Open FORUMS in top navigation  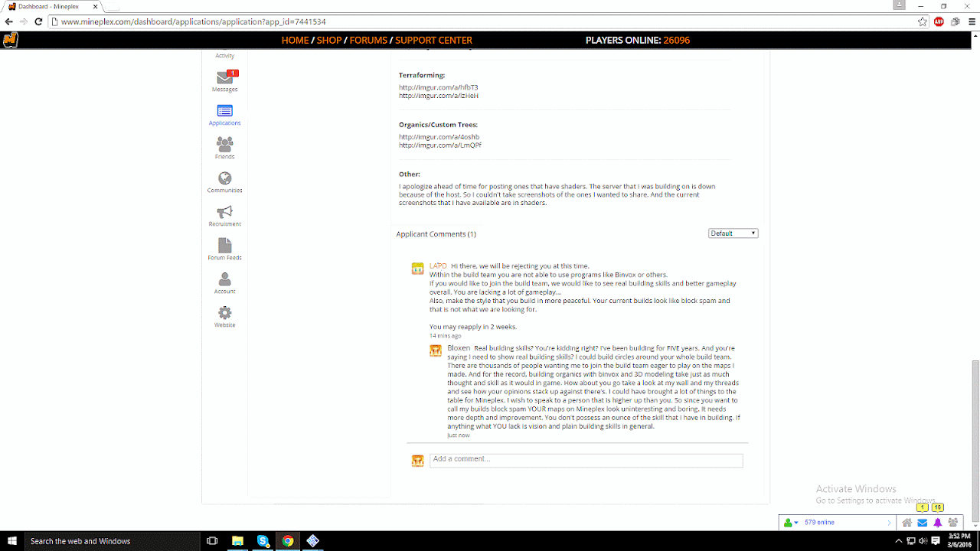pyautogui.click(x=368, y=41)
